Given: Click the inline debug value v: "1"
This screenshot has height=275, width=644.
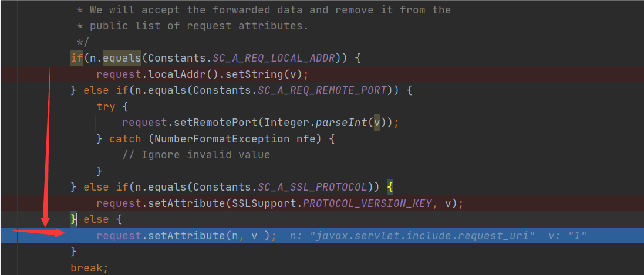Looking at the screenshot, I should [567, 236].
